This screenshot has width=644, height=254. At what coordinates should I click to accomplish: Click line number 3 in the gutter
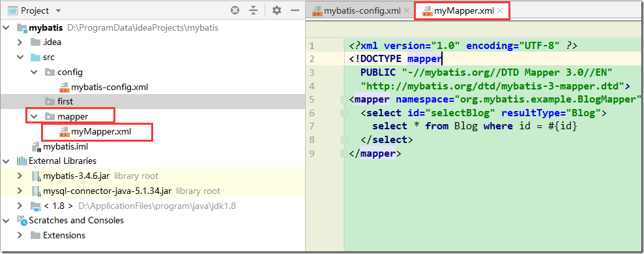click(312, 73)
